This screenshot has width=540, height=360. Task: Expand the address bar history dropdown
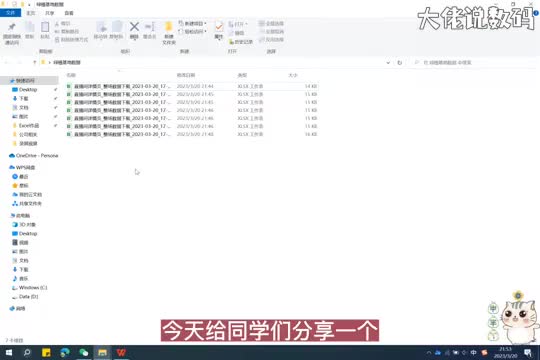tap(388, 63)
